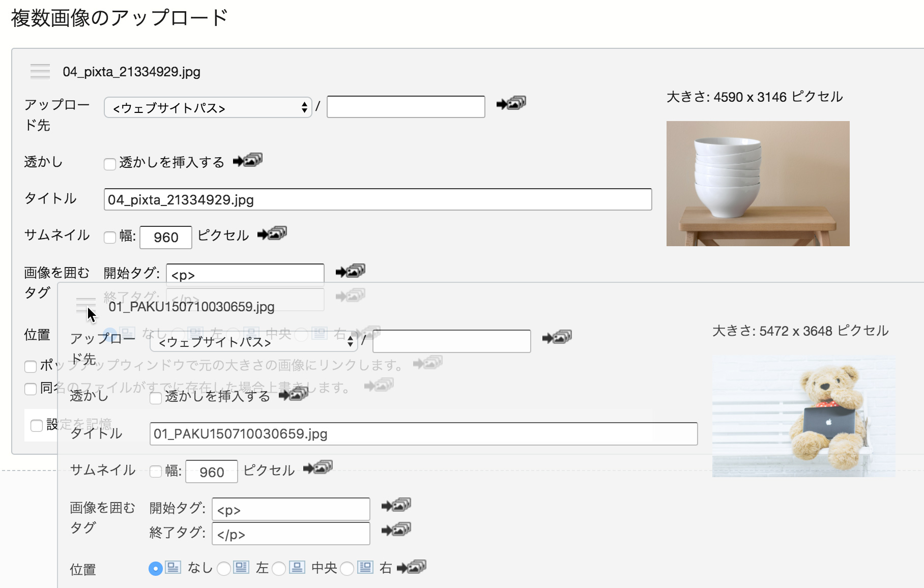
Task: Apply upload path to all for 01_PAKU
Action: (557, 337)
